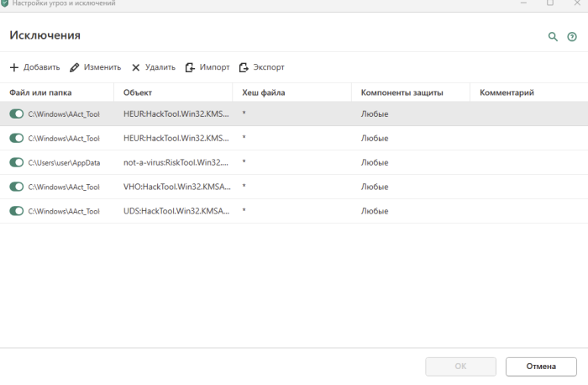Screen dimensions: 588x385
Task: Click the asterisk hash in the not-a-virus:RiskTool row
Action: click(244, 161)
